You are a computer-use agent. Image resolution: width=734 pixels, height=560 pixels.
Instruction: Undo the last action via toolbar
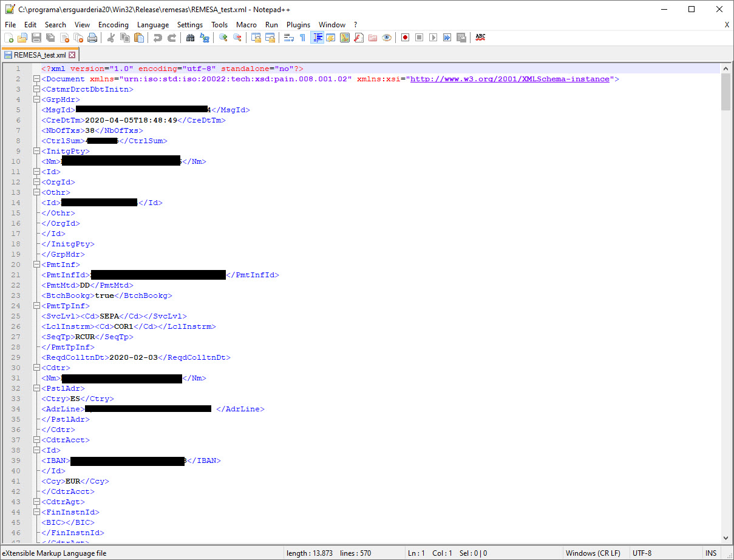(157, 38)
